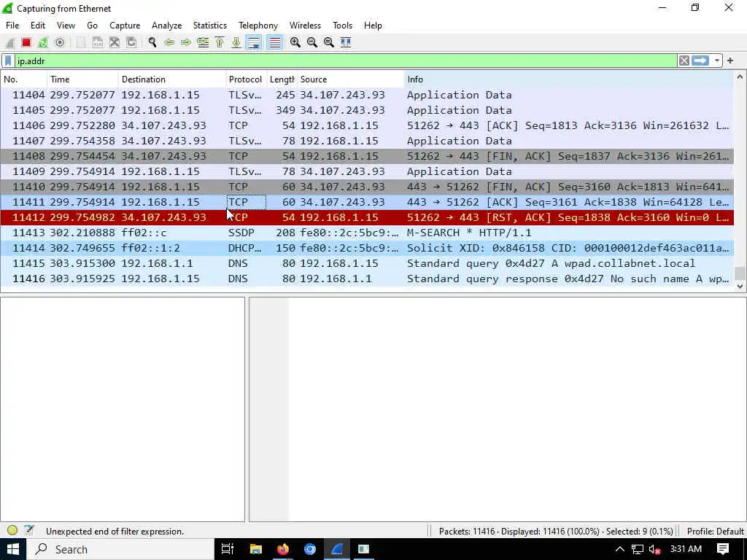Open the Go menu
The width and height of the screenshot is (747, 560).
tap(93, 26)
